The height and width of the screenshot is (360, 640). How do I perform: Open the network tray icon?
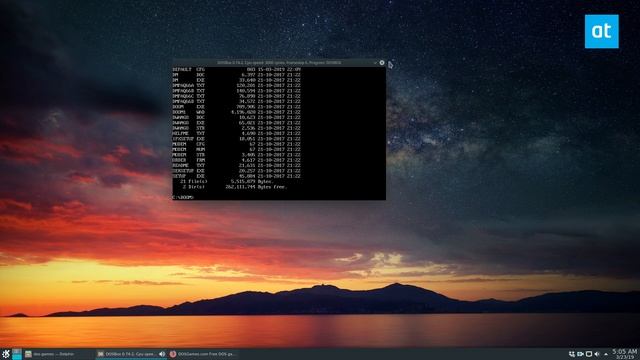pos(571,354)
